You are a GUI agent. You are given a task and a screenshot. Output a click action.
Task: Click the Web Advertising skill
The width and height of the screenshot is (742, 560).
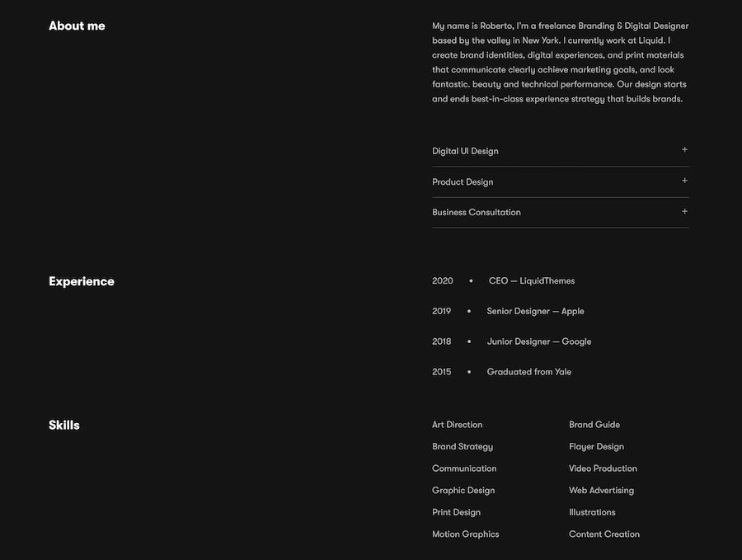pos(601,490)
